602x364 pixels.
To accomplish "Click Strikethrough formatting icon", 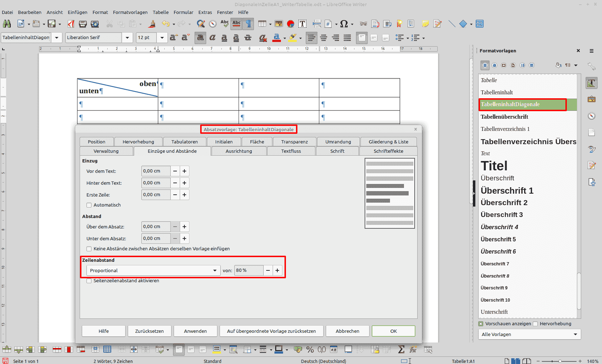I will [x=248, y=38].
